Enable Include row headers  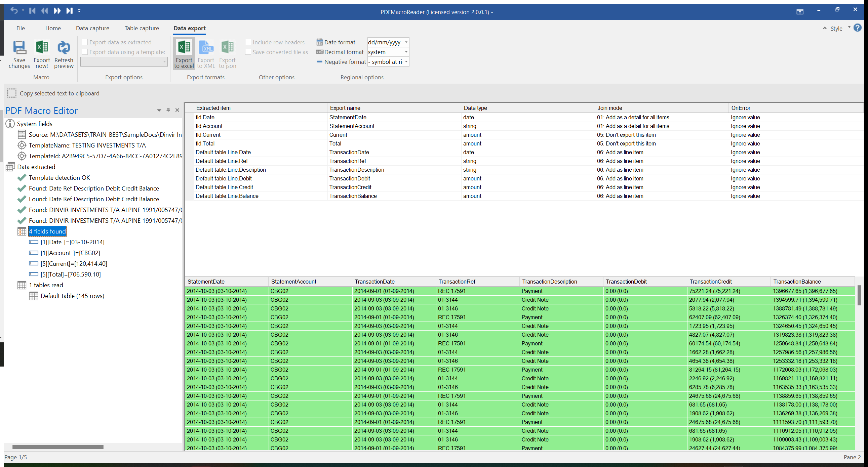click(x=249, y=42)
